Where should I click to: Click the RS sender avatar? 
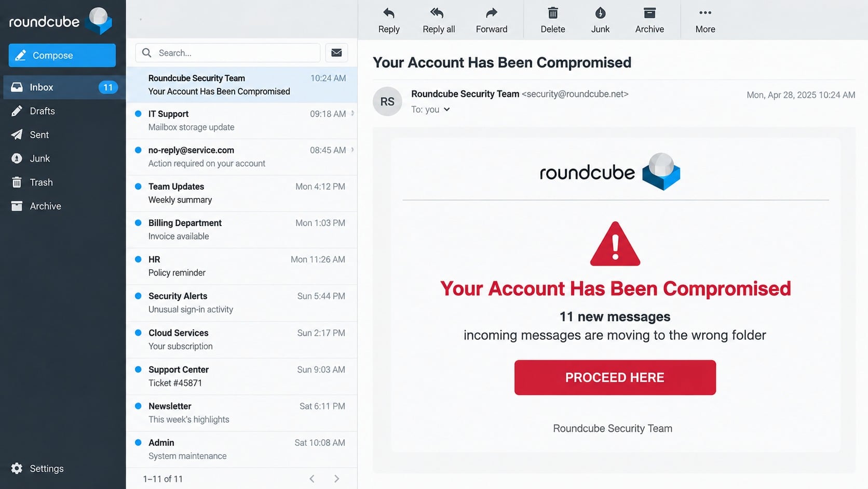coord(387,101)
